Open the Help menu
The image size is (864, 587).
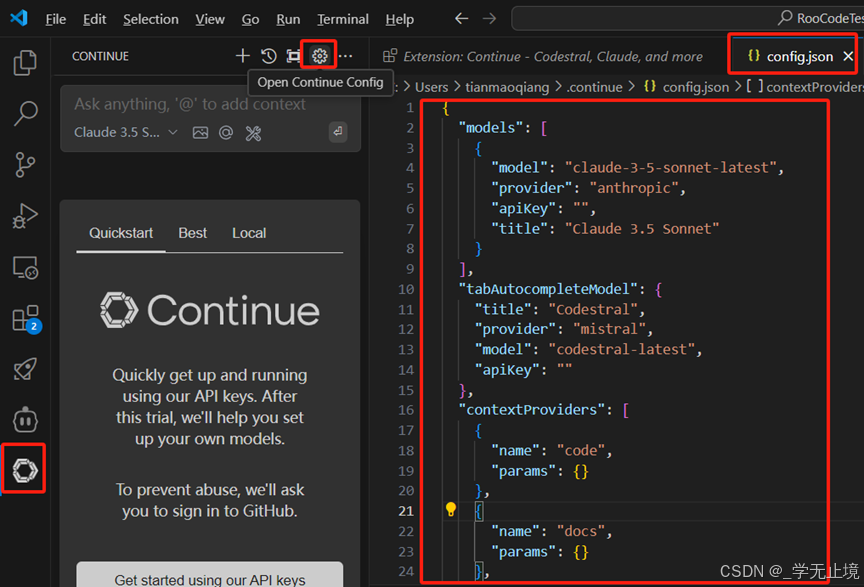click(x=399, y=19)
